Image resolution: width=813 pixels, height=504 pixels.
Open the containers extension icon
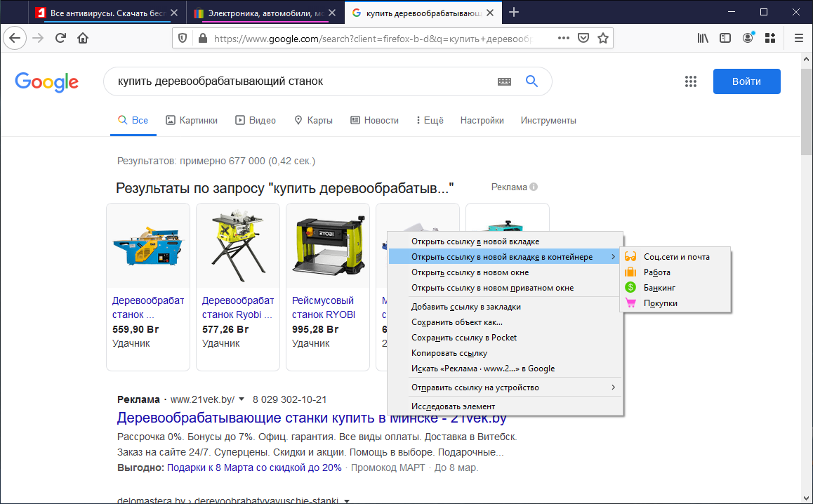(x=770, y=38)
